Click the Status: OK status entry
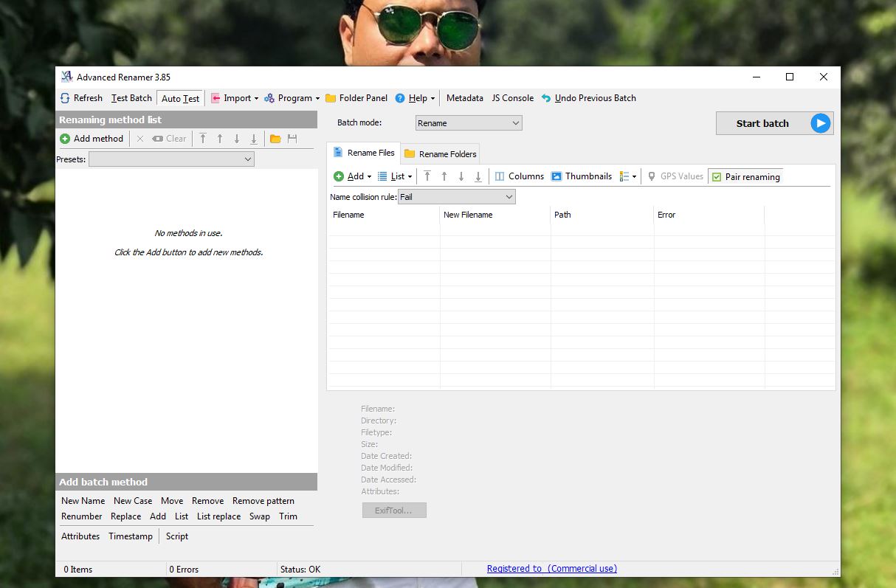 300,570
